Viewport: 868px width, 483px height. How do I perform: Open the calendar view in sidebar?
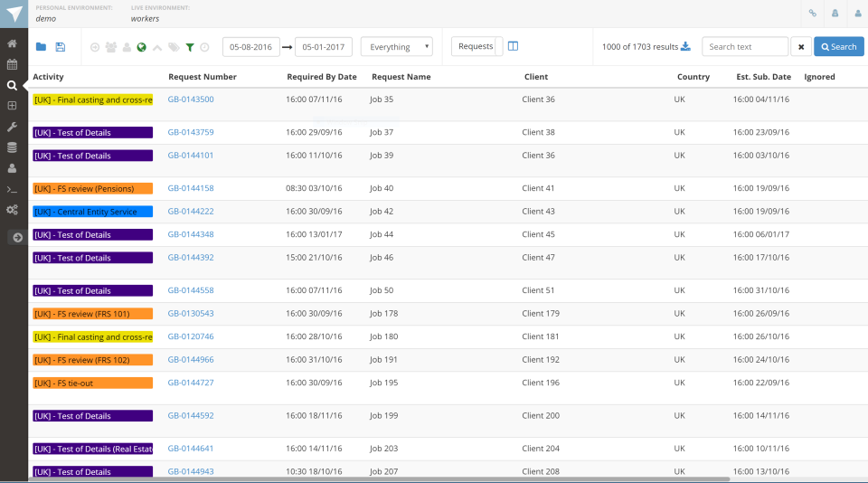pyautogui.click(x=12, y=64)
